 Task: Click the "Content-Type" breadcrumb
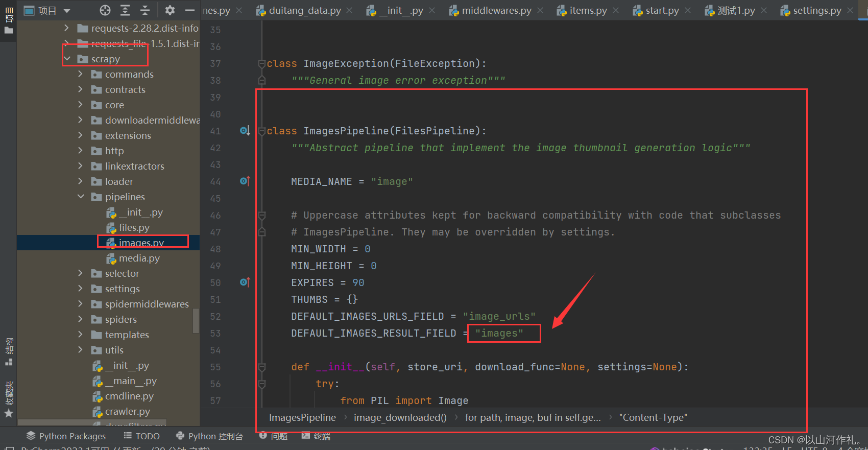coord(653,417)
